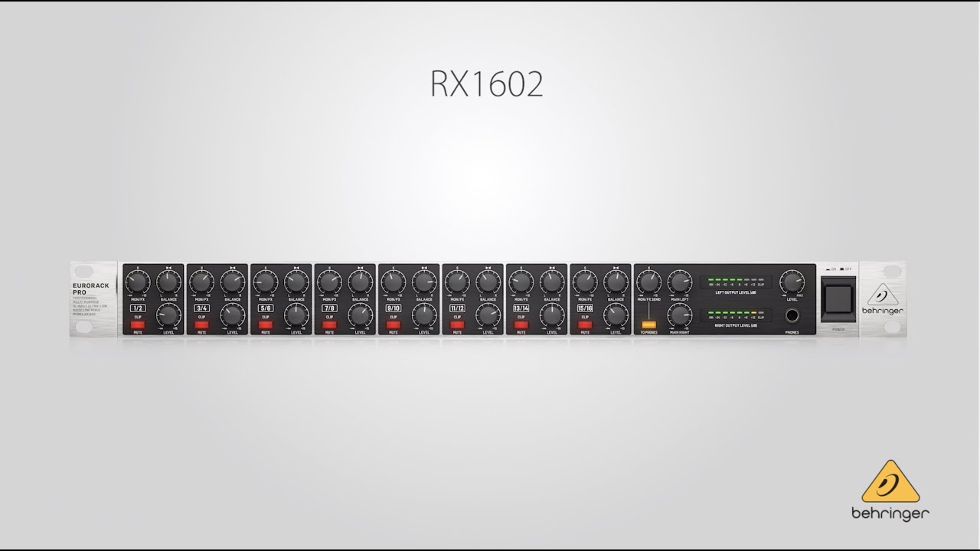Image resolution: width=980 pixels, height=551 pixels.
Task: Click the MAIN RIGHT output knob
Action: pyautogui.click(x=680, y=315)
